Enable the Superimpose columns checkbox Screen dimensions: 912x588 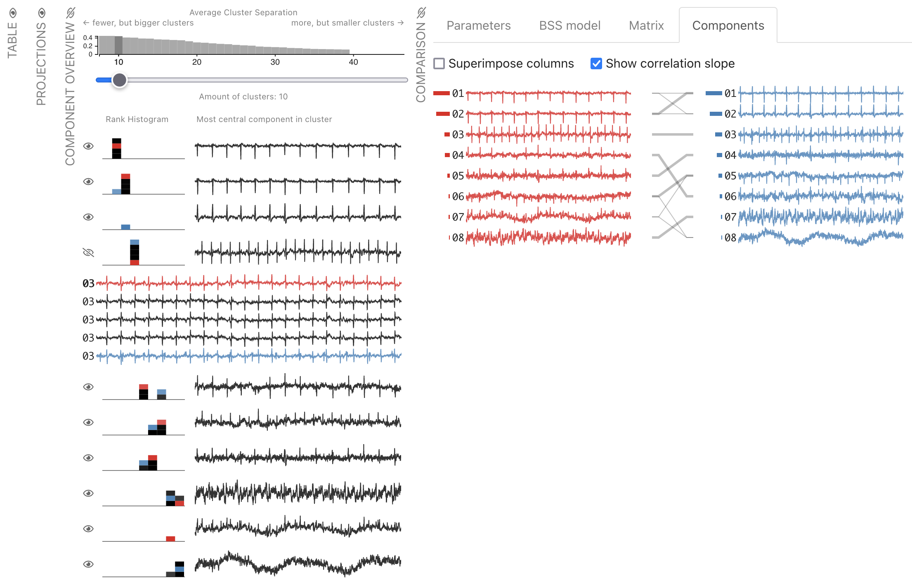pyautogui.click(x=439, y=64)
